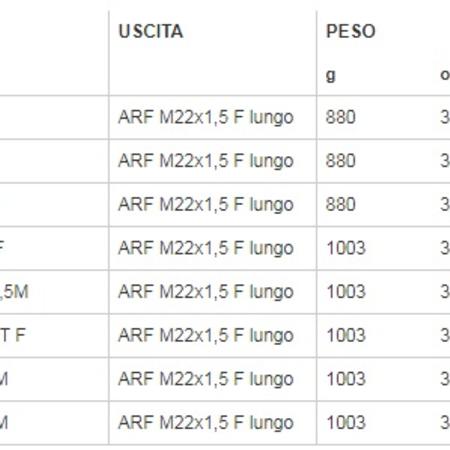
Task: Select 'ARF M22x1,5 F lungo' in the third data row
Action: [206, 204]
